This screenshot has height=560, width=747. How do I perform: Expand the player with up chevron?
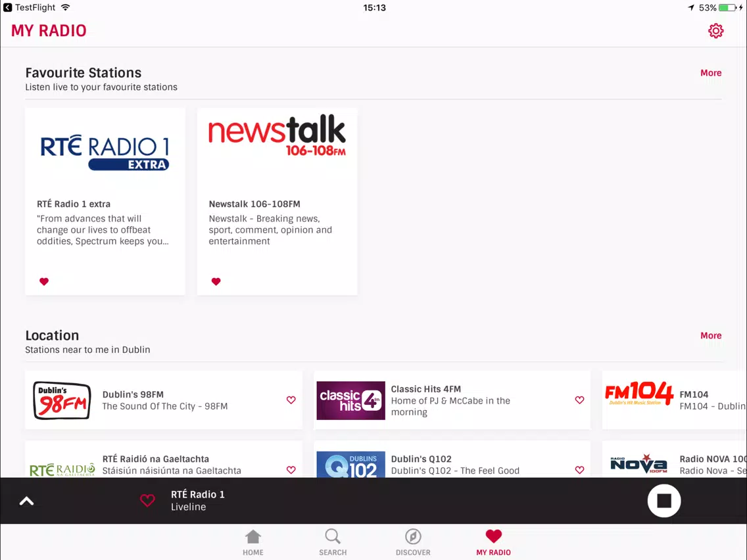click(27, 501)
